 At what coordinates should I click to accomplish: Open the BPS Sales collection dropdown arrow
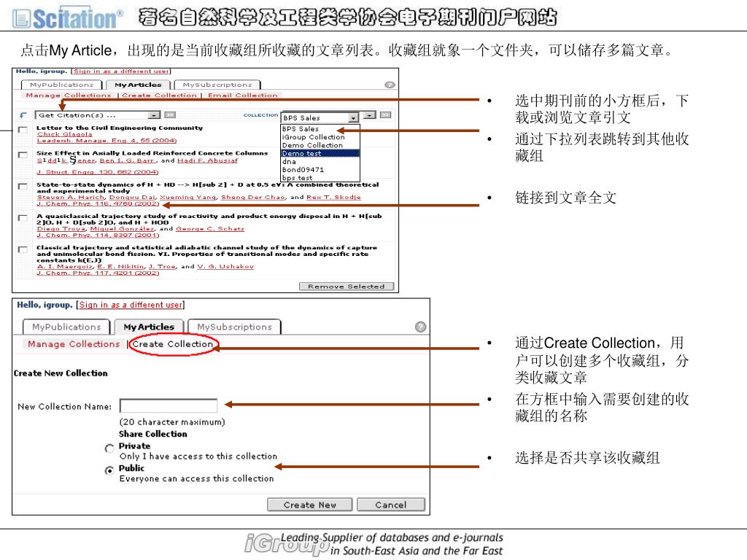(x=353, y=117)
